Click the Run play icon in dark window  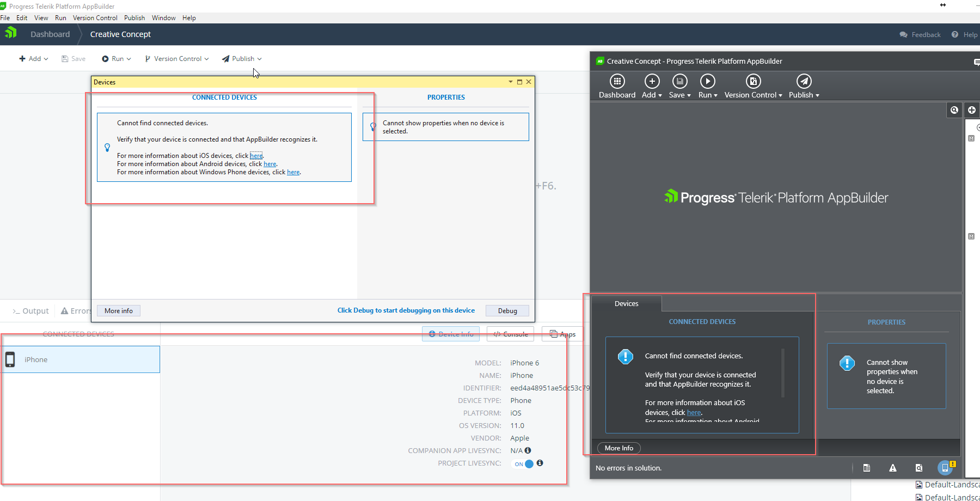707,81
